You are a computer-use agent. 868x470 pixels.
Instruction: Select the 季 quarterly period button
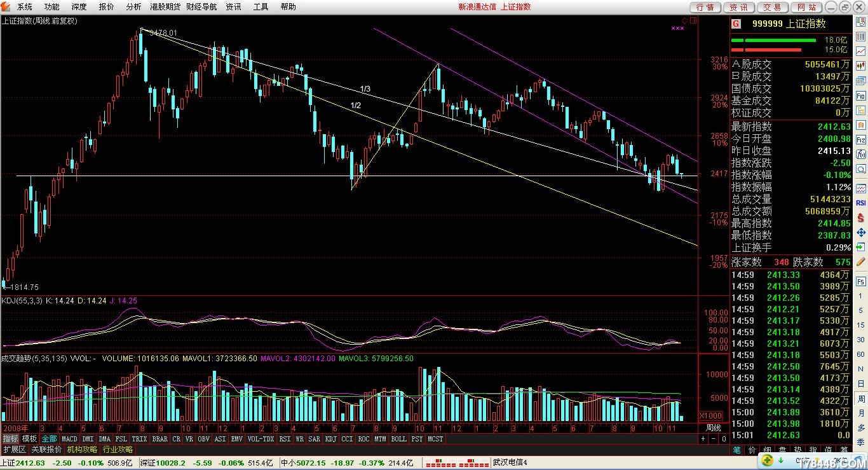pos(860,442)
